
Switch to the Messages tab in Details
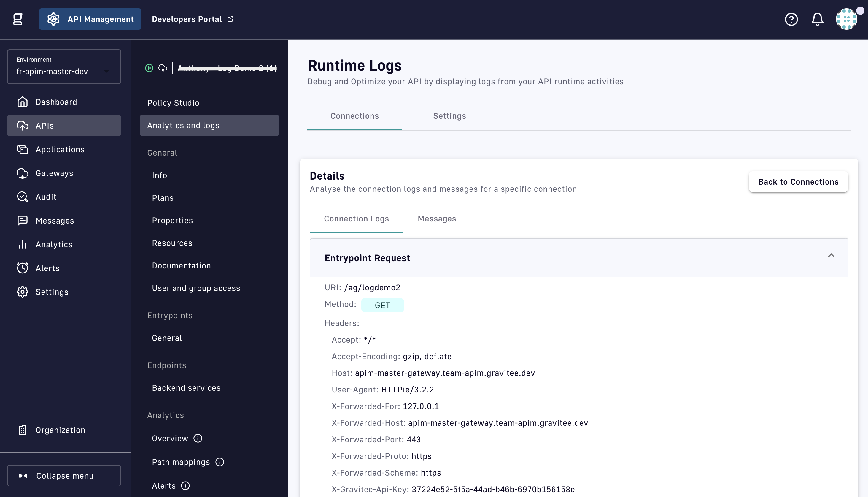pos(437,219)
